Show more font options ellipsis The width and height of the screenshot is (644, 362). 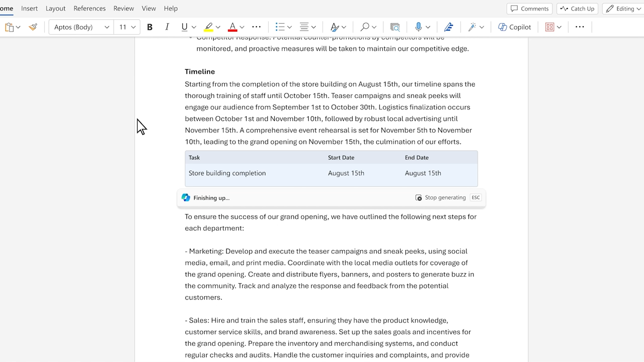pos(257,27)
